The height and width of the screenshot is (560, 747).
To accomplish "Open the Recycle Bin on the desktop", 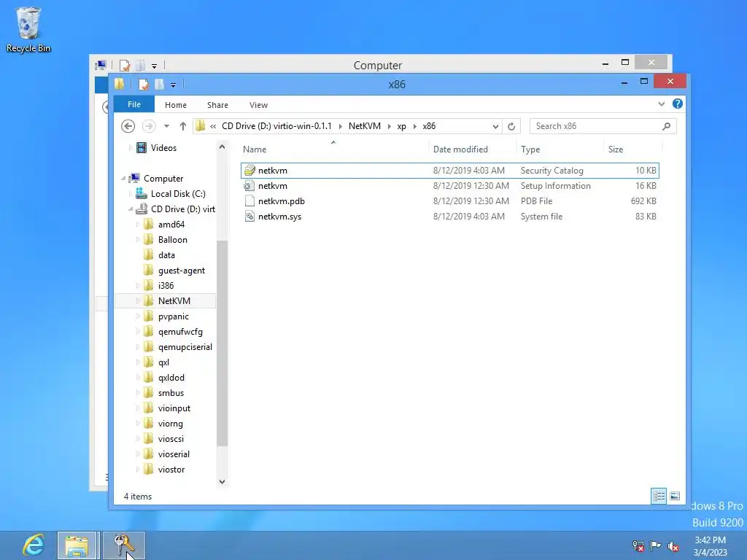I will (28, 29).
